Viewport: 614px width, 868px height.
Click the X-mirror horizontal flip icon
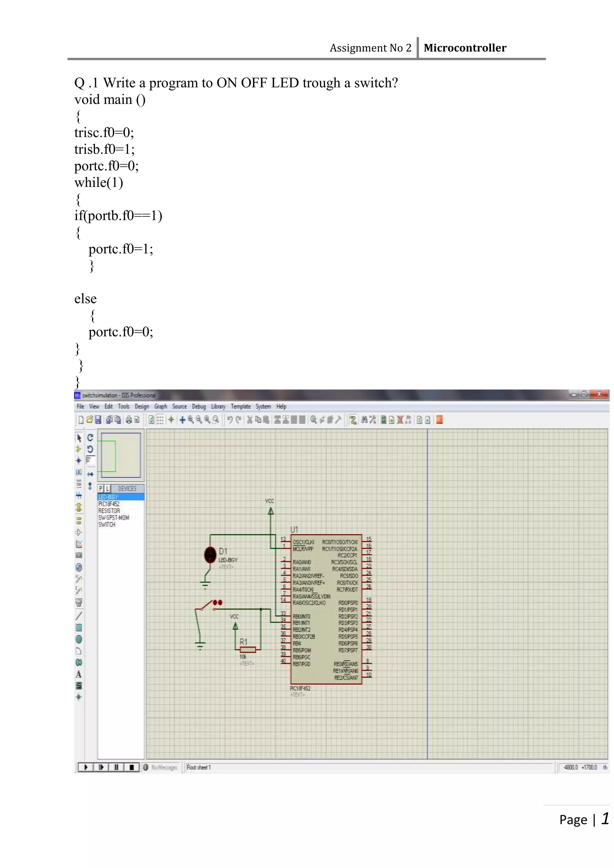(90, 474)
